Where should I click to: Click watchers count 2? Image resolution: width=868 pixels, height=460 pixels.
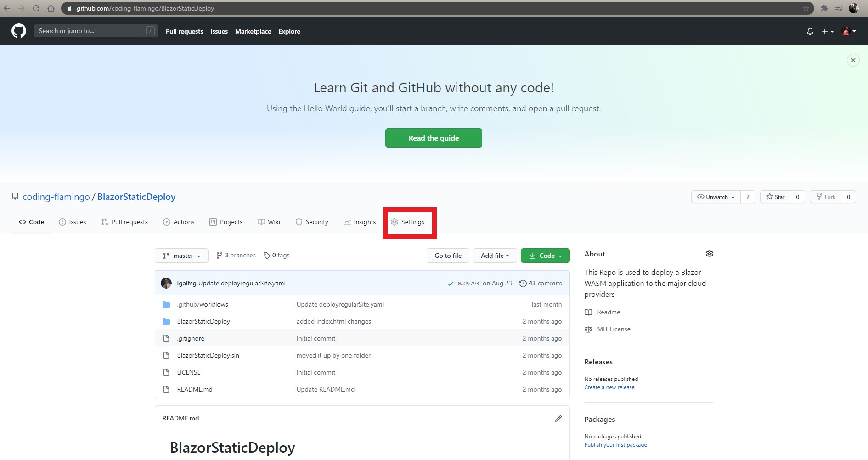click(748, 197)
